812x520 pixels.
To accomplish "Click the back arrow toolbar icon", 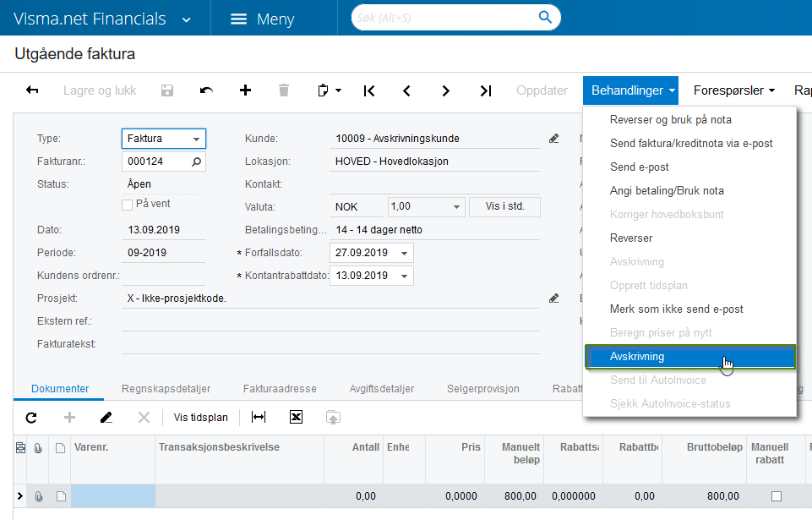I will [x=32, y=90].
